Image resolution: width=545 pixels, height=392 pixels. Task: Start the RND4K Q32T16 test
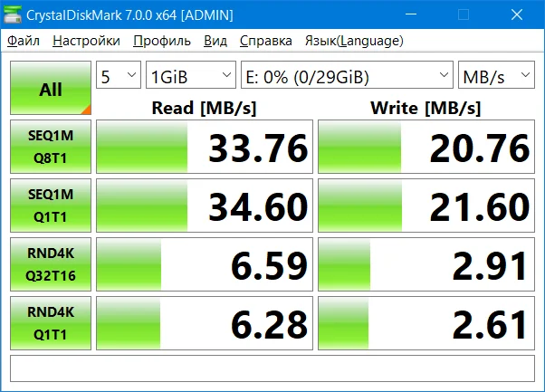(x=51, y=264)
